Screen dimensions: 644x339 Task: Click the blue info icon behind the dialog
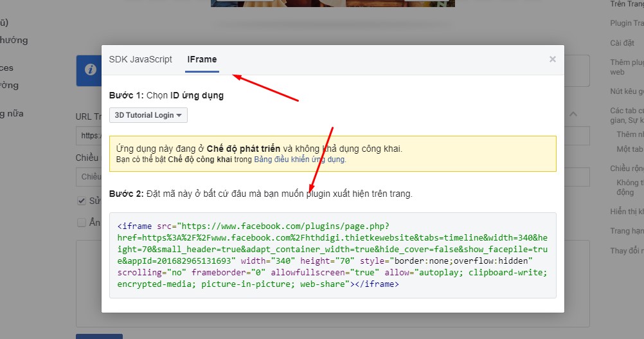click(x=91, y=69)
